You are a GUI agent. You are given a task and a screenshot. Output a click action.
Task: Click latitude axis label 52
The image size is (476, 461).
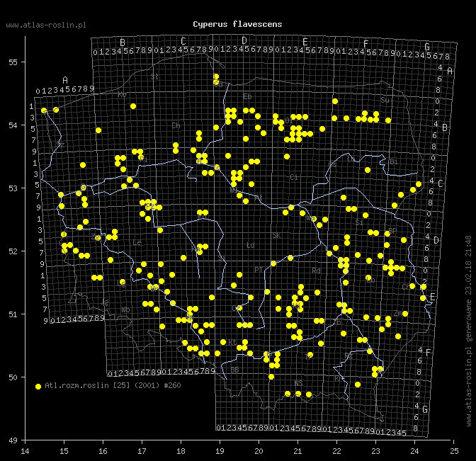(x=13, y=251)
